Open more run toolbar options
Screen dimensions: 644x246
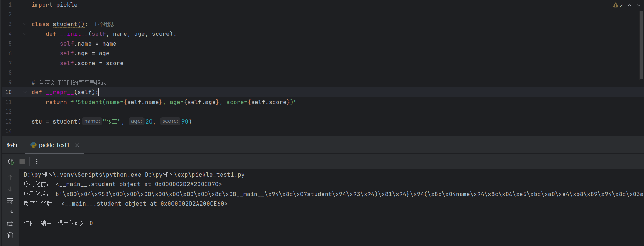pos(37,161)
